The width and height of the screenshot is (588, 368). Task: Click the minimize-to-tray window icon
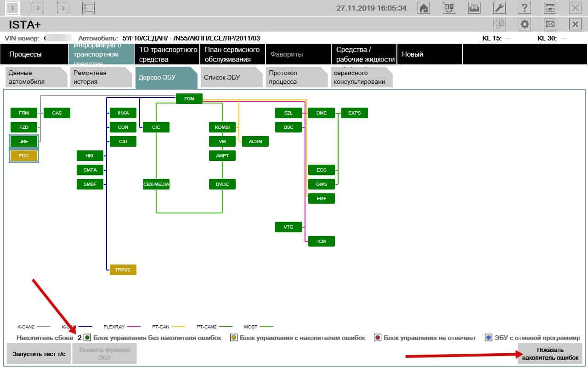550,8
